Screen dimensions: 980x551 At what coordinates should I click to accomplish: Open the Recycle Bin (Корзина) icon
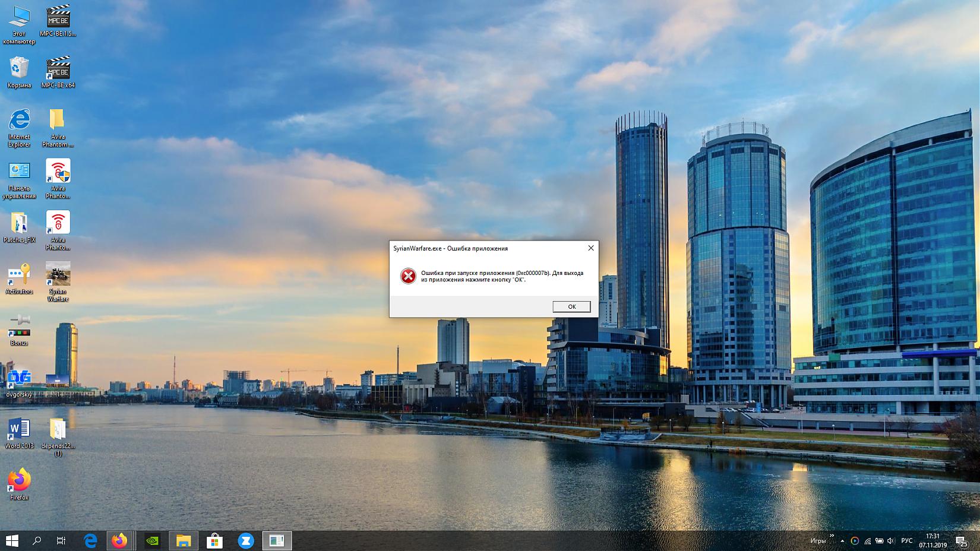(x=19, y=68)
